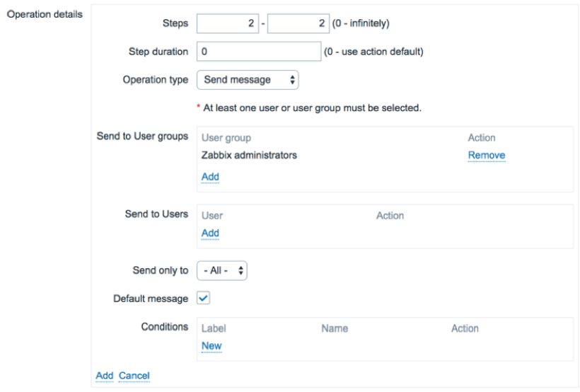Remove Zabbix administrators user group

(487, 155)
